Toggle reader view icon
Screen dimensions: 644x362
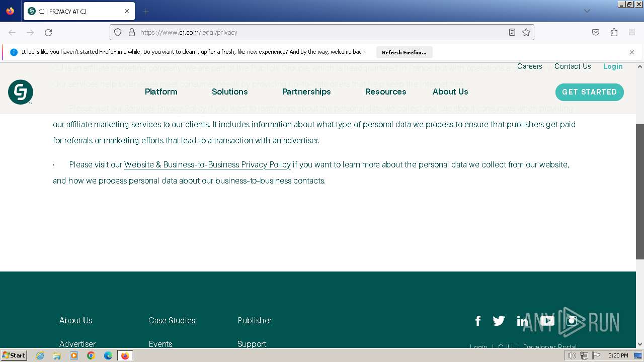click(x=512, y=32)
